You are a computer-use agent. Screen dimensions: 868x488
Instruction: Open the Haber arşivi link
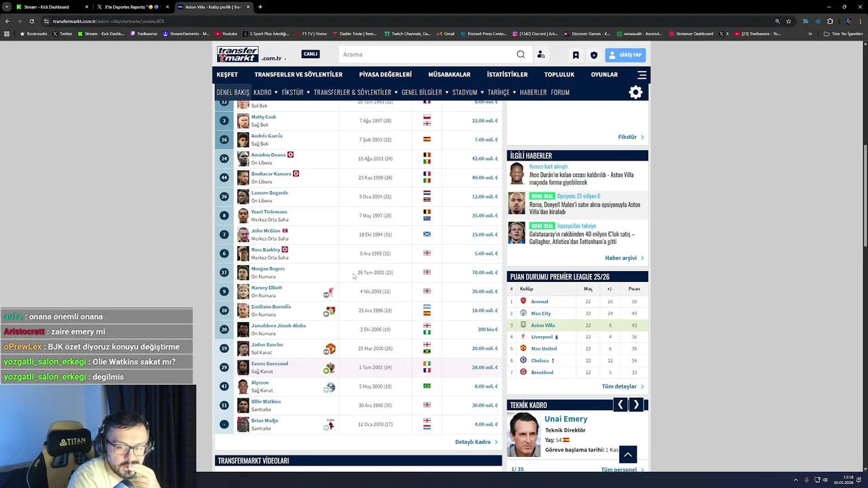coord(624,258)
